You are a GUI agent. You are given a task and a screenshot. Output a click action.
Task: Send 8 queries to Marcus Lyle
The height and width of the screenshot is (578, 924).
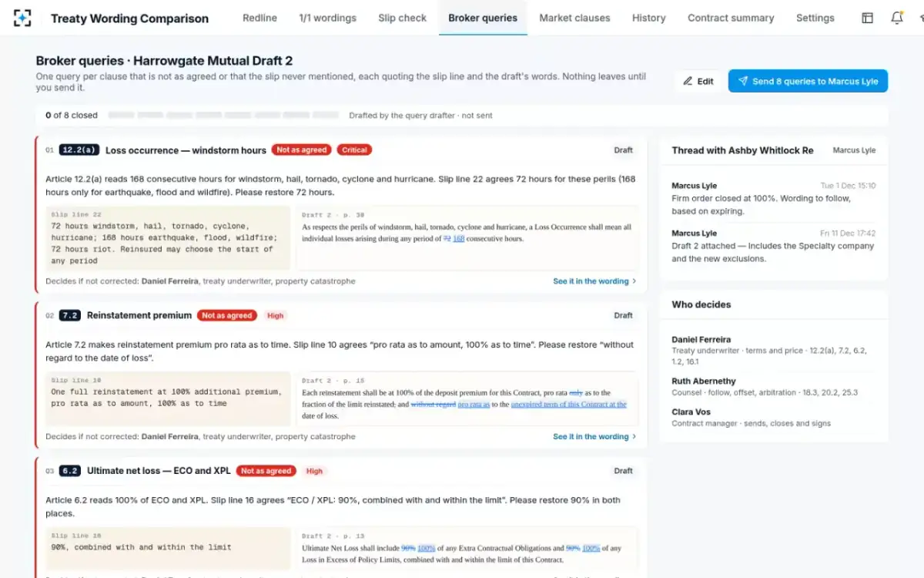click(808, 81)
